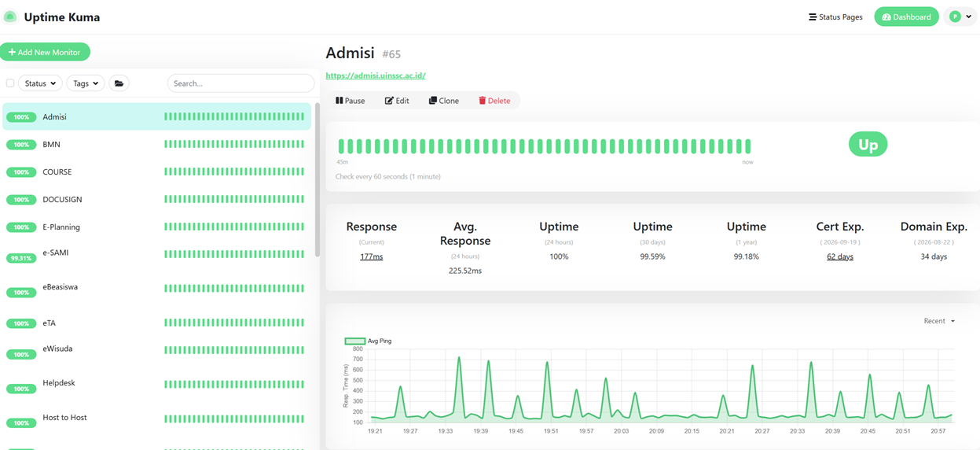980x450 pixels.
Task: Click the 19:21 chart time label
Action: tap(375, 431)
